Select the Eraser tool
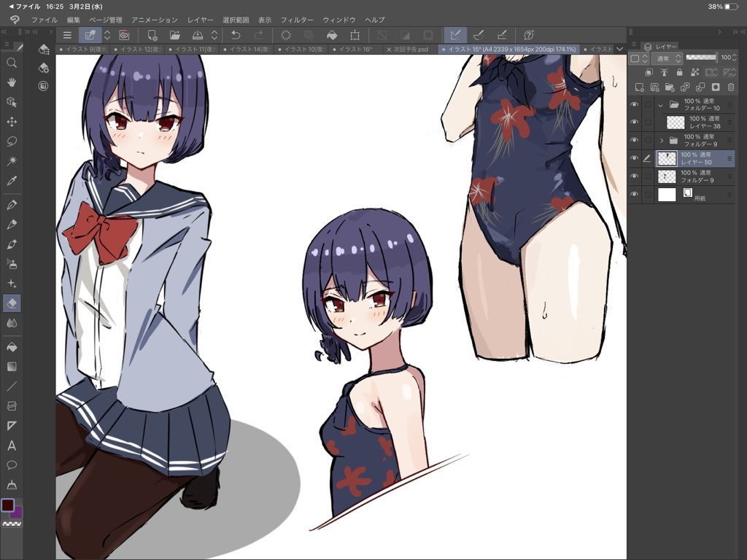Image resolution: width=747 pixels, height=560 pixels. (12, 303)
